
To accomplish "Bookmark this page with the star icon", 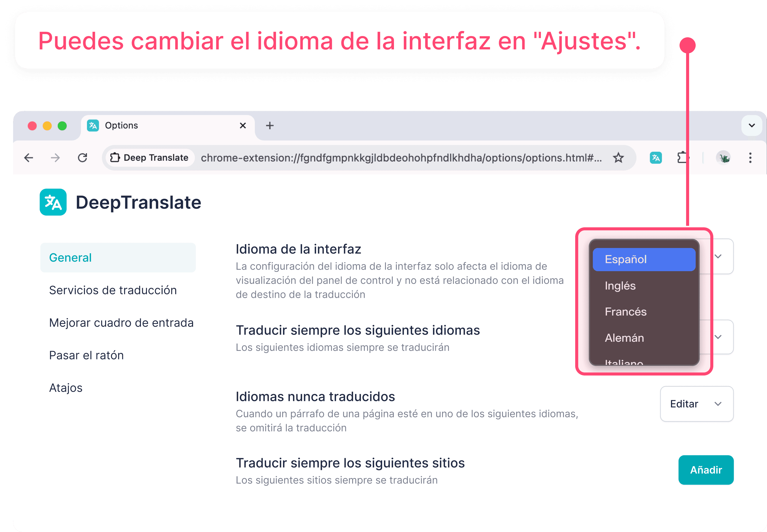I will pyautogui.click(x=618, y=158).
